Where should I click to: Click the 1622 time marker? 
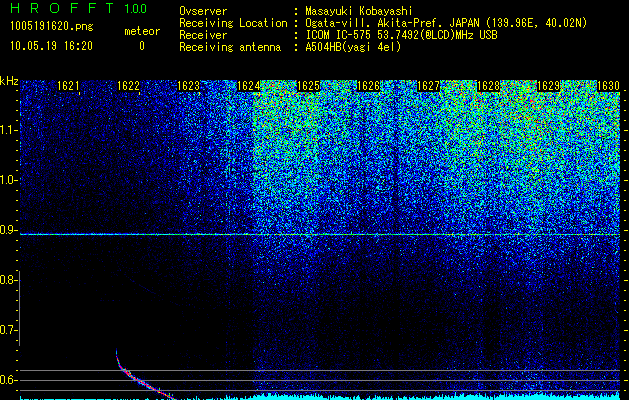coord(128,86)
